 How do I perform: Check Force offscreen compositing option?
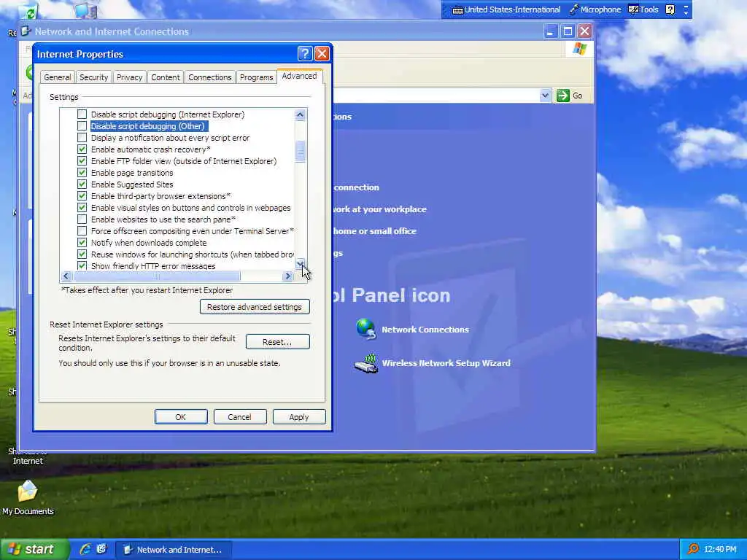click(x=82, y=231)
